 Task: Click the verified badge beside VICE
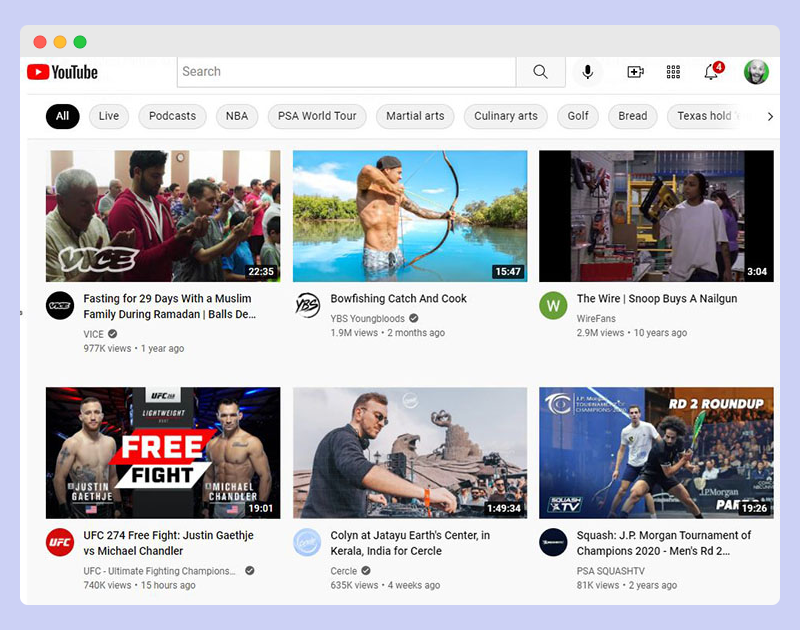pos(113,334)
